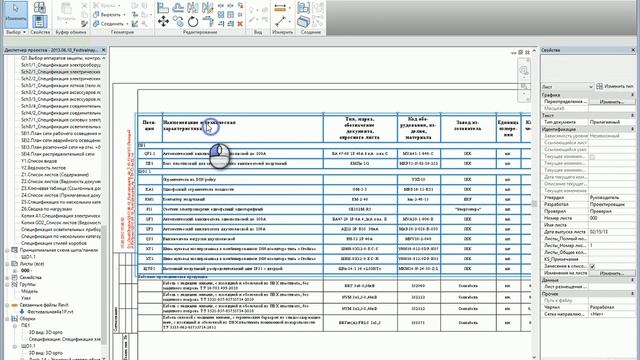
Task: Select the Array tool icon
Action: (x=221, y=15)
